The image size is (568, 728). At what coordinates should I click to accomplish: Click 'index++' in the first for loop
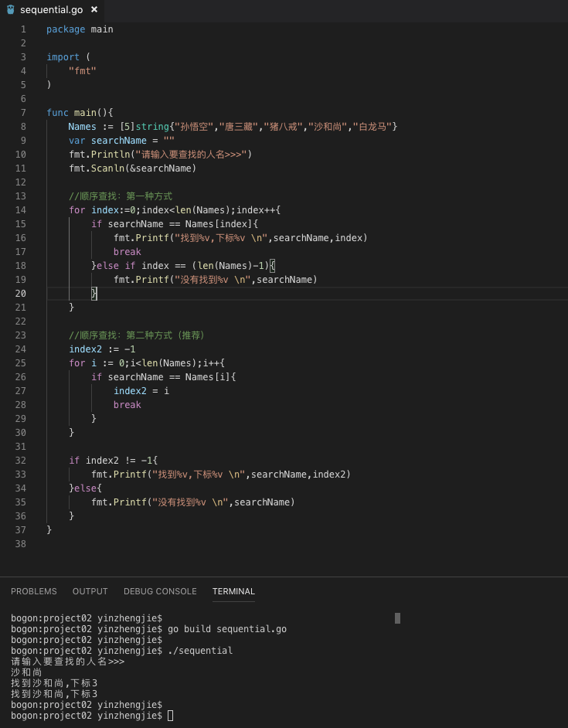tap(256, 210)
